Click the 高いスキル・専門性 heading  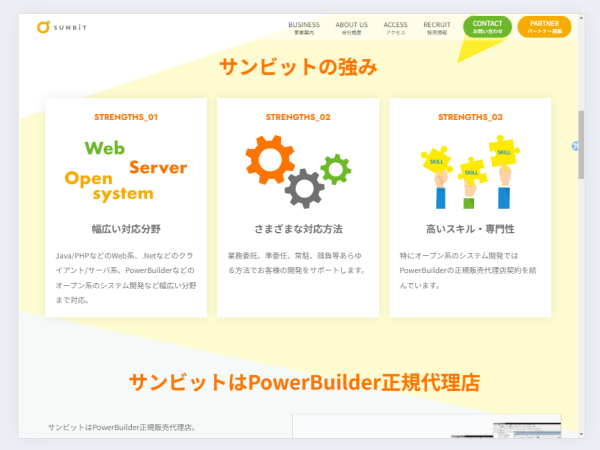(470, 229)
